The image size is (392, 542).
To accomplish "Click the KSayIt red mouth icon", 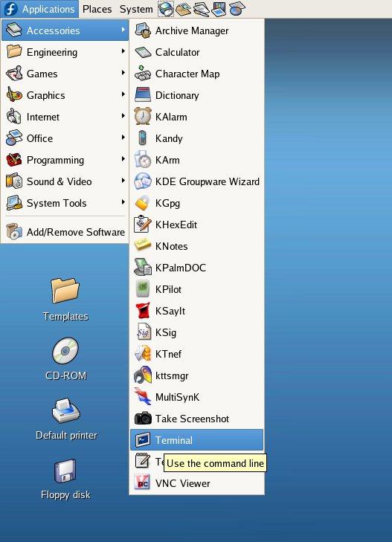I will point(142,311).
